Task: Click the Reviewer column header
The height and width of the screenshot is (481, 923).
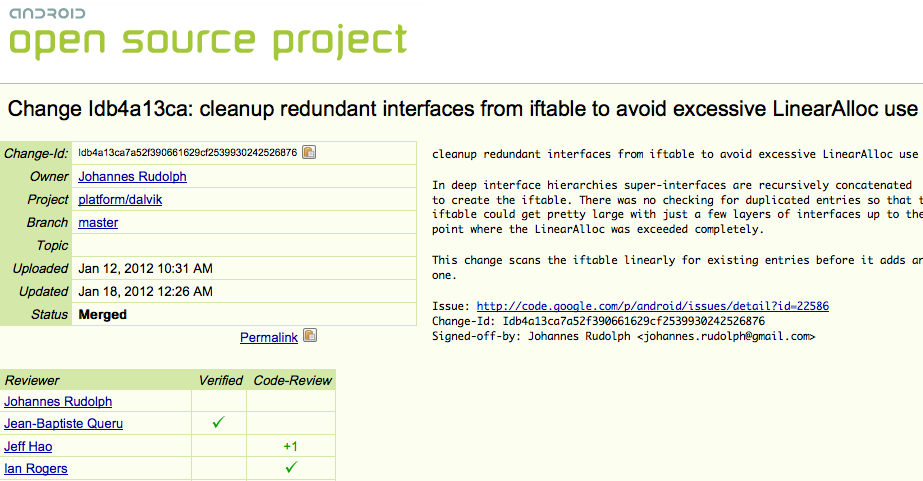Action: pyautogui.click(x=32, y=380)
